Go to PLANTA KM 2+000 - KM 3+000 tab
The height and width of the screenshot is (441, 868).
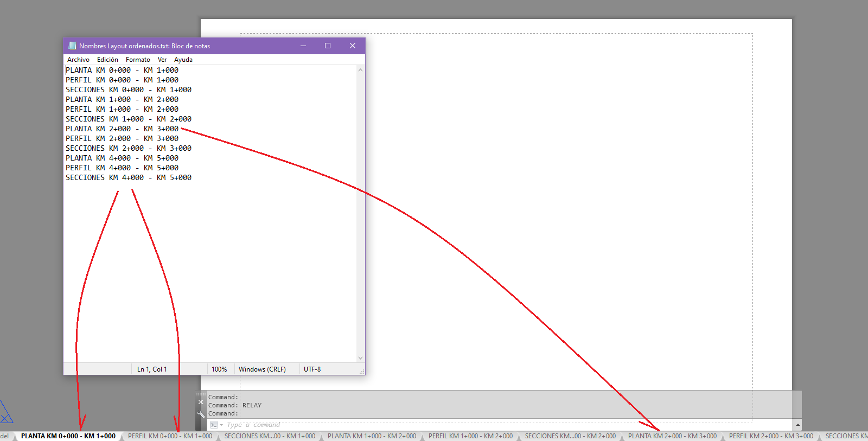point(672,436)
